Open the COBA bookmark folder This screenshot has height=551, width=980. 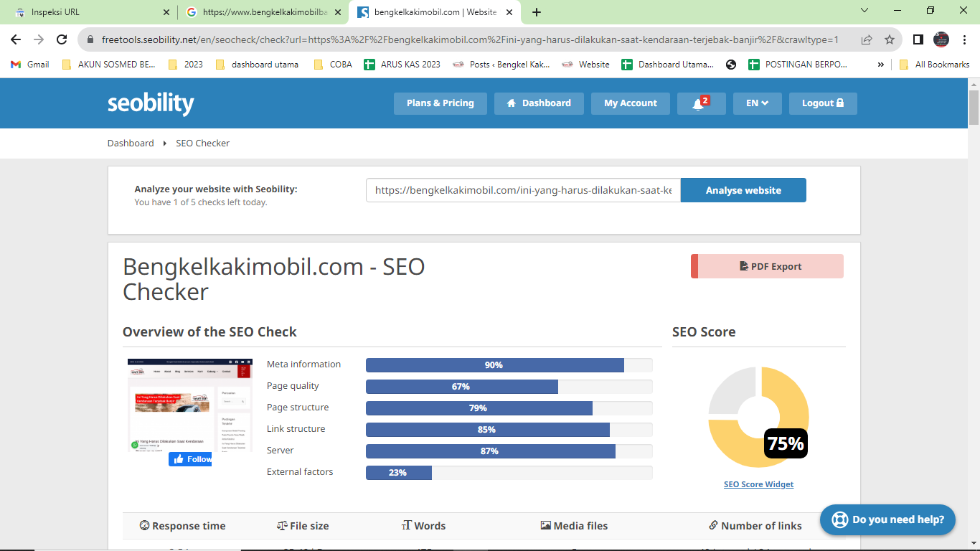coord(333,64)
